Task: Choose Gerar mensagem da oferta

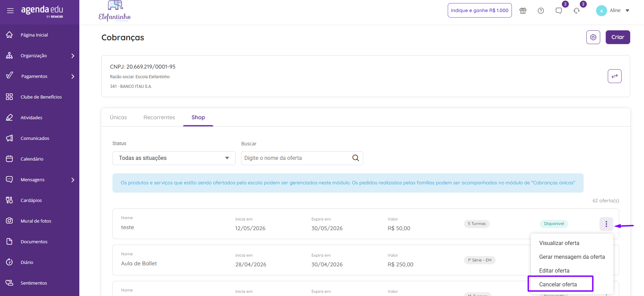Action: (x=572, y=257)
